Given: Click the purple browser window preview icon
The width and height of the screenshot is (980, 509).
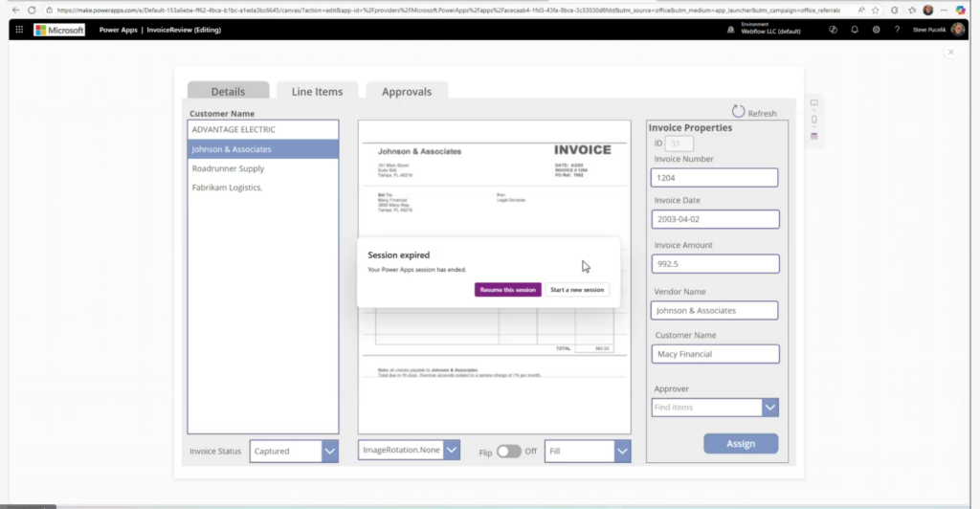Looking at the screenshot, I should (x=813, y=136).
